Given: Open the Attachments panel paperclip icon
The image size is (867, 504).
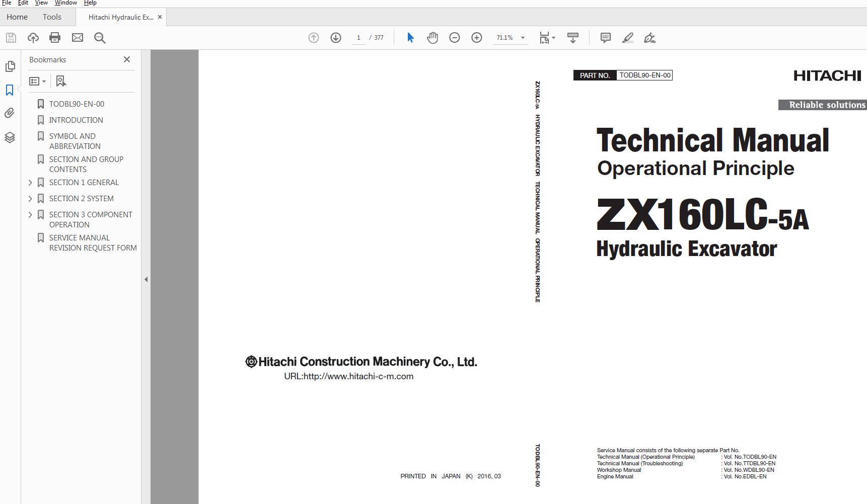Looking at the screenshot, I should (10, 113).
